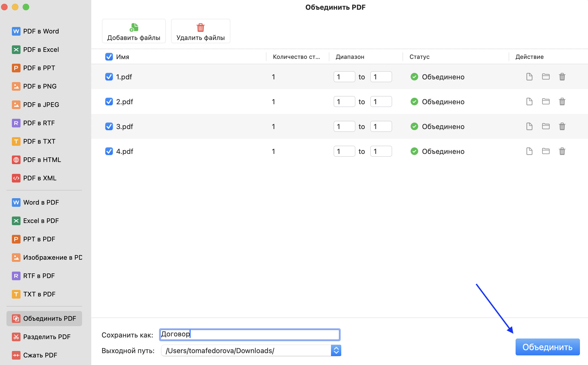Open output path /Users/tomafedorova/Downloads/ combo box

[246, 350]
